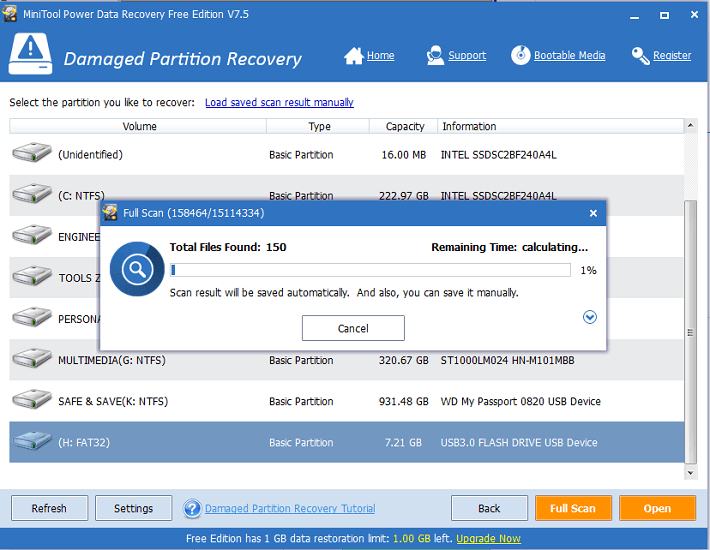Open the Home link
The height and width of the screenshot is (550, 710).
(380, 55)
